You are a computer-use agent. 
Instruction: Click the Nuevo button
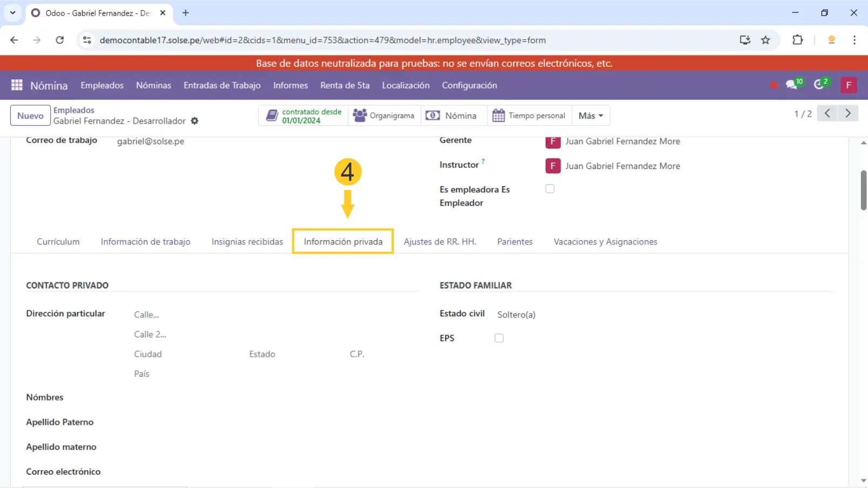pyautogui.click(x=30, y=116)
